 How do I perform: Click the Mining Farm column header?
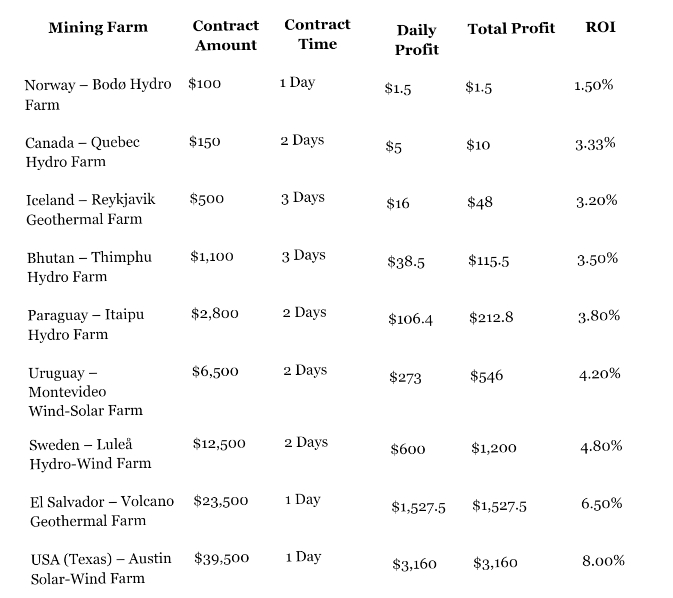point(98,28)
